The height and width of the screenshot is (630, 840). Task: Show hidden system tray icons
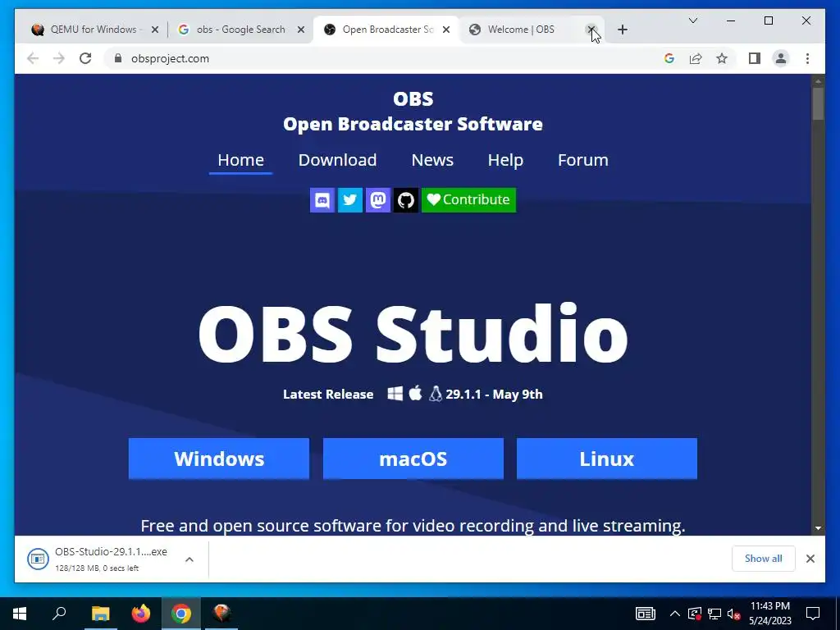click(675, 614)
